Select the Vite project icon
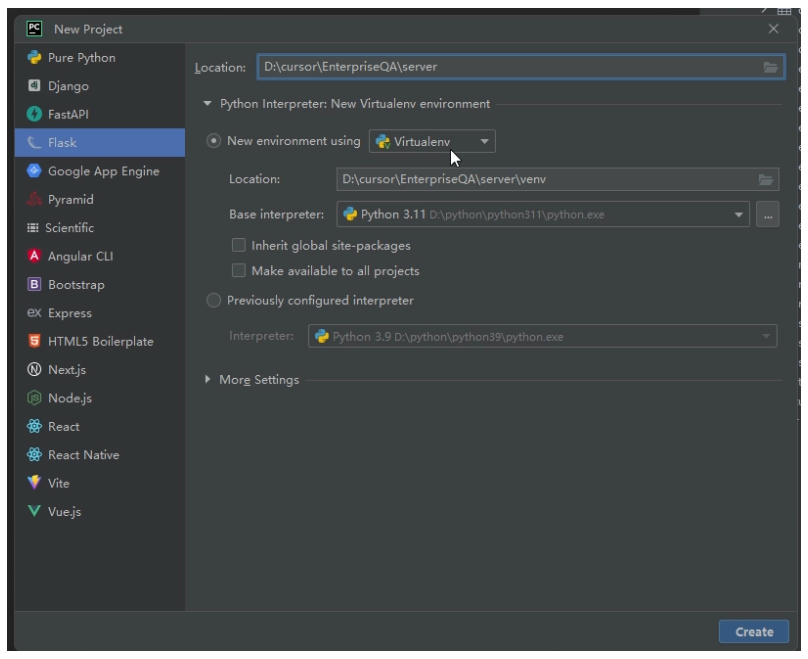Screen dimensions: 808x659 coord(34,482)
